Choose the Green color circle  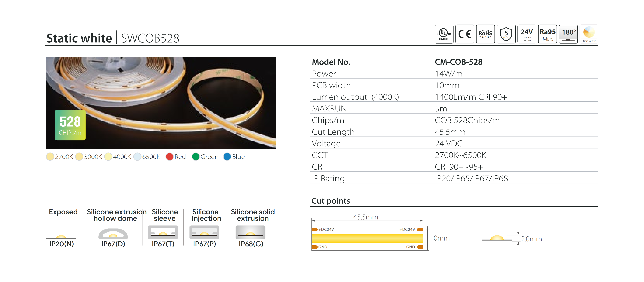(x=196, y=157)
